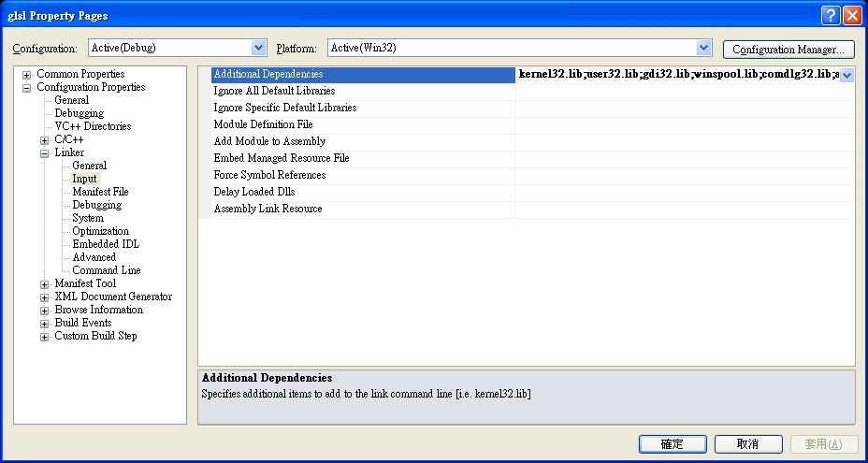Image resolution: width=868 pixels, height=463 pixels.
Task: Select the Manifest File page under Linker
Action: coord(100,192)
